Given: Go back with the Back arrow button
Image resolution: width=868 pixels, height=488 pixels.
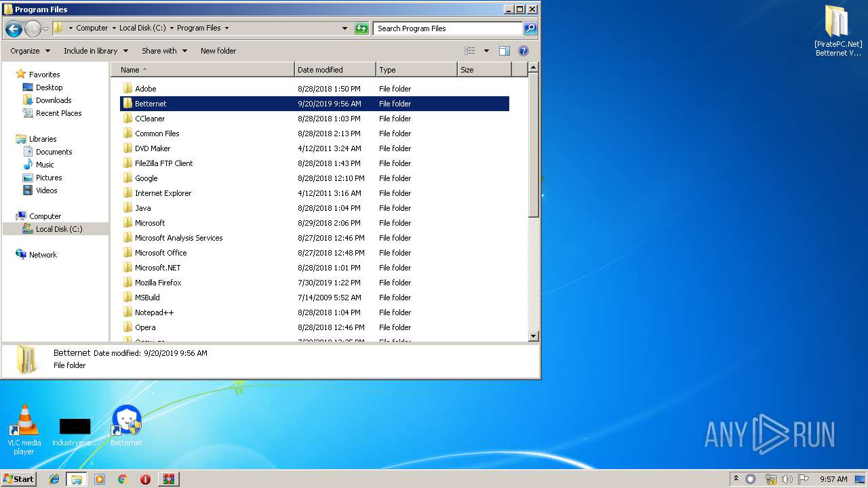Looking at the screenshot, I should click(x=14, y=28).
